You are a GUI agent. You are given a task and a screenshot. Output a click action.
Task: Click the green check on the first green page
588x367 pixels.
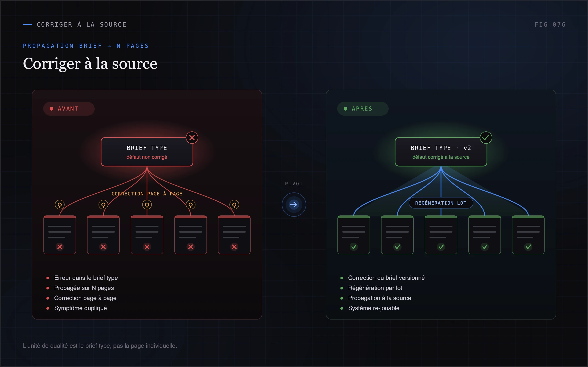click(354, 247)
